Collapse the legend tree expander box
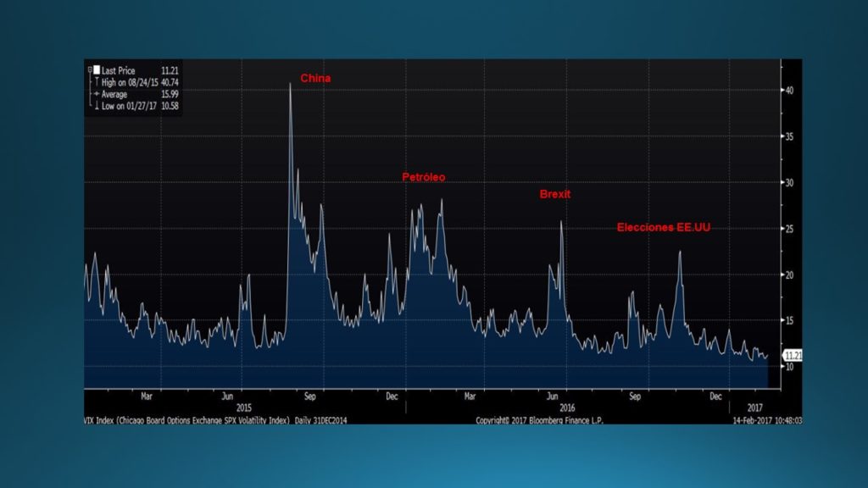Screen dimensions: 868x488 pos(90,69)
